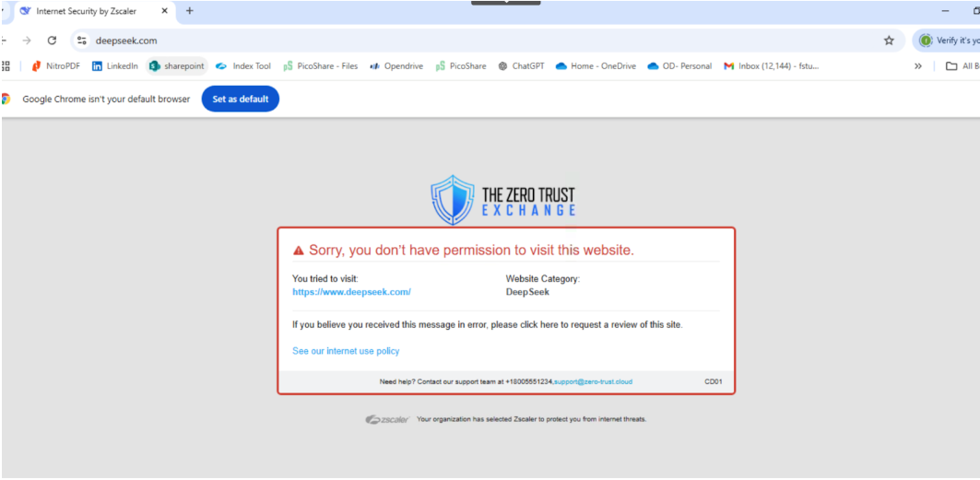The height and width of the screenshot is (480, 980).
Task: Open the Home - OneDrive bookmark
Action: 596,66
